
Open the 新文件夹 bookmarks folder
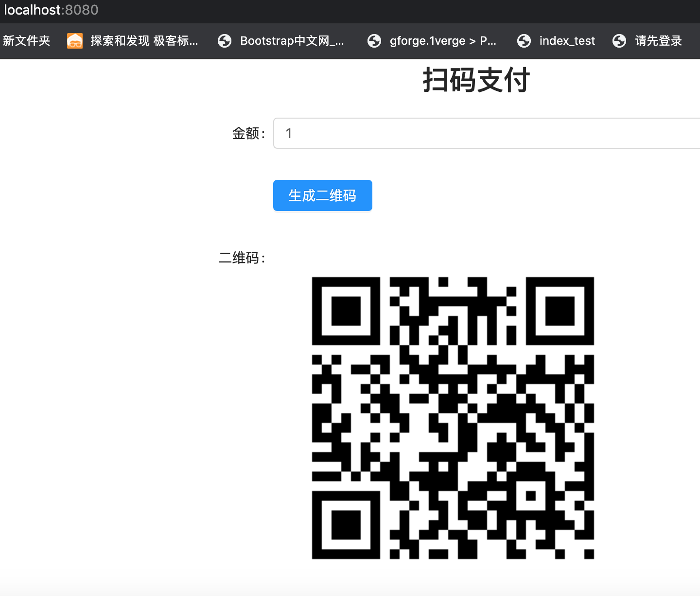point(27,41)
